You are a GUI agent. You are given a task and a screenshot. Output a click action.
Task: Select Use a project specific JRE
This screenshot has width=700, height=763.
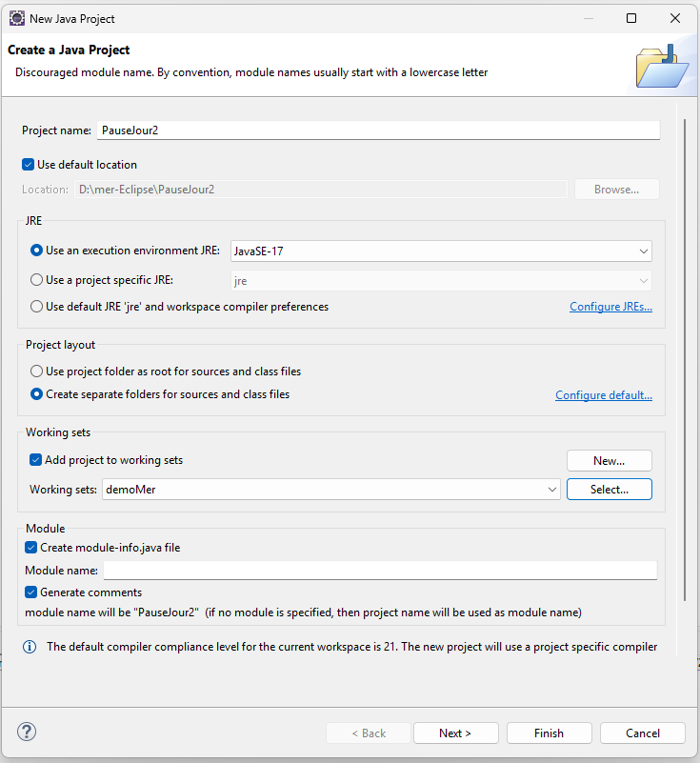(37, 280)
